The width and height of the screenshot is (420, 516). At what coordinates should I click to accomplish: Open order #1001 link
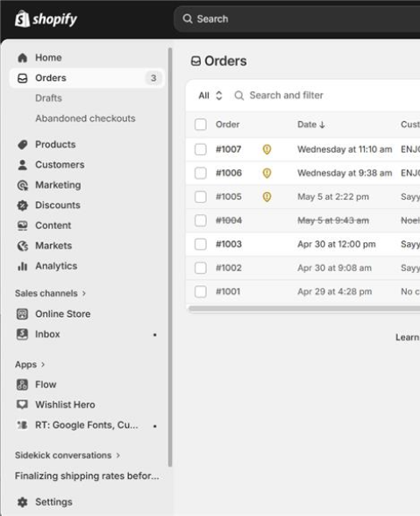[x=228, y=291]
